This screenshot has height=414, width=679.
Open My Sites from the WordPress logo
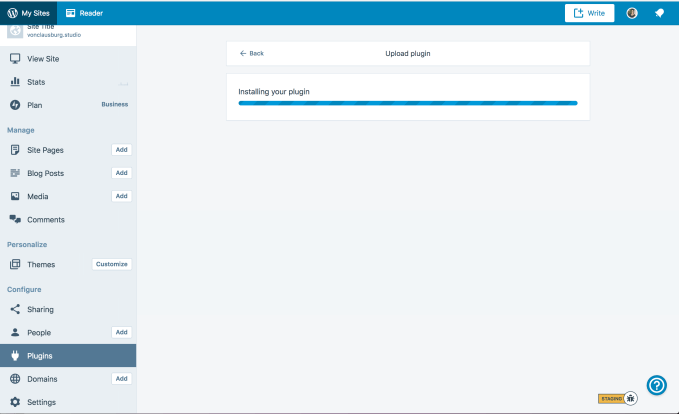tap(29, 13)
